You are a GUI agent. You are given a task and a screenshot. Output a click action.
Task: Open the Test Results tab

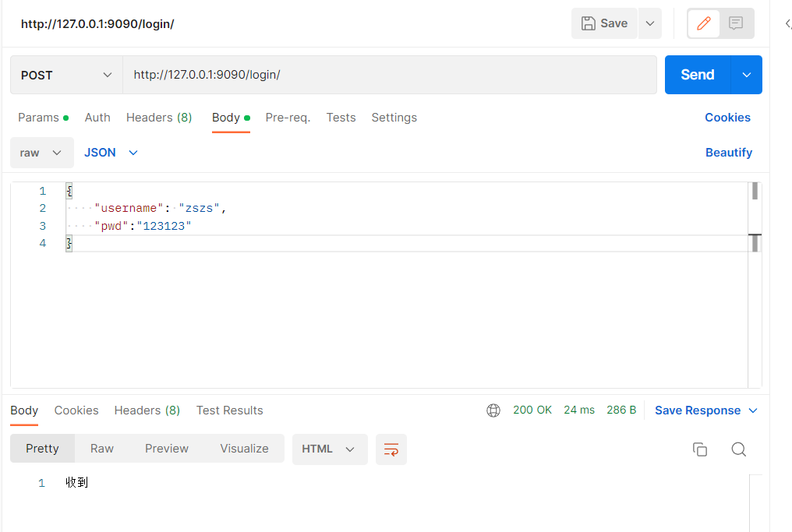(230, 410)
